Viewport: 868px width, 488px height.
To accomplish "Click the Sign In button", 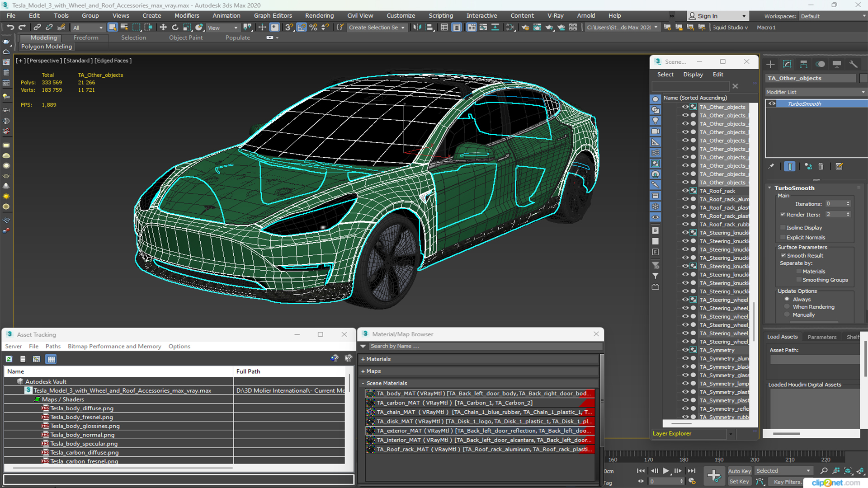I will tap(717, 16).
